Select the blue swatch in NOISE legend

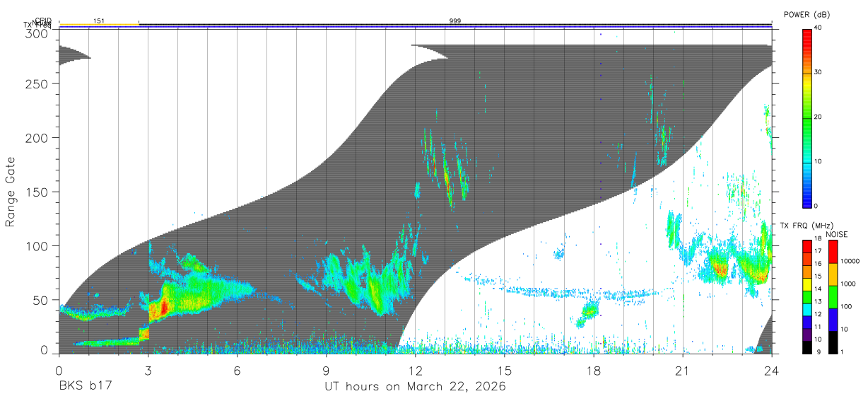[833, 320]
